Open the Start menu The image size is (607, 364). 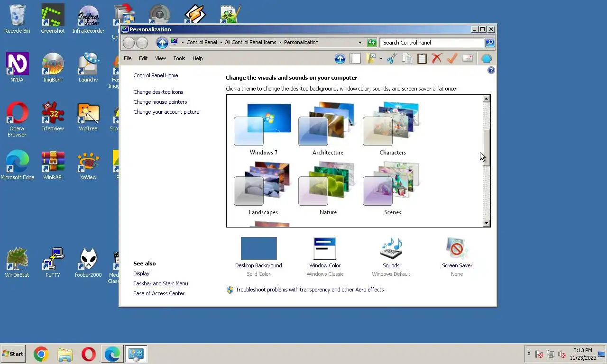[13, 354]
